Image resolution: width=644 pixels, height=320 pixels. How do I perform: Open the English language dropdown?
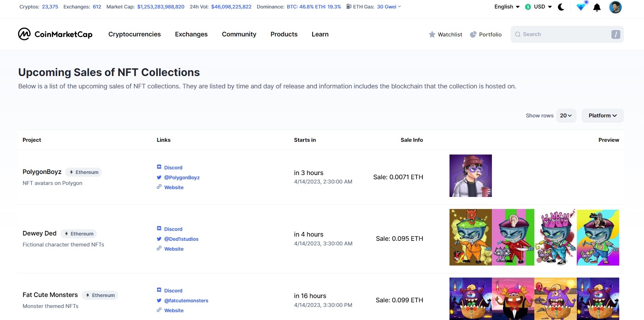pyautogui.click(x=507, y=7)
